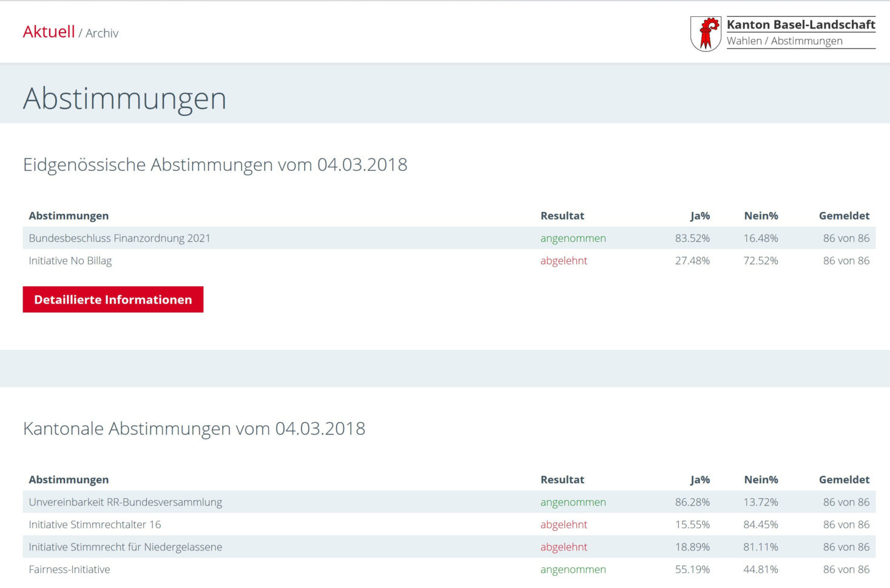Click the Kanton Basel-Landschaft title link
The height and width of the screenshot is (588, 890).
click(801, 24)
